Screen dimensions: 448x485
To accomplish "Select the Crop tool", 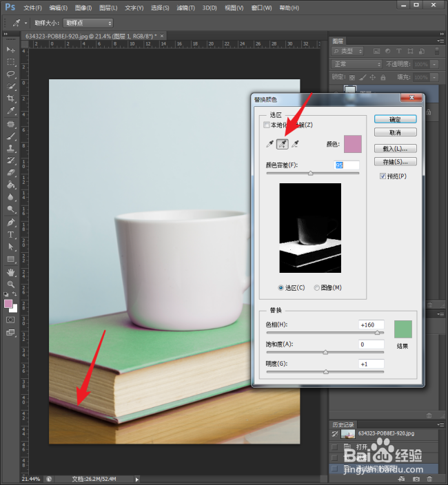I will tap(11, 99).
